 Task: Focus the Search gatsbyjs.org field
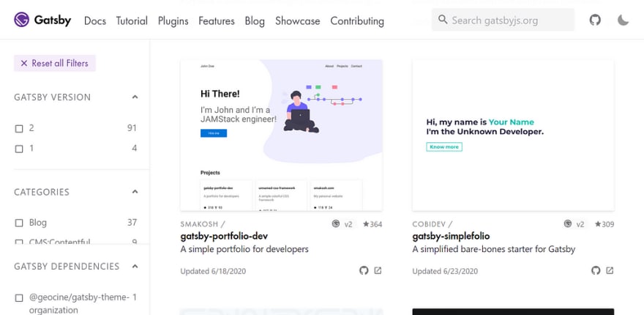coord(503,20)
